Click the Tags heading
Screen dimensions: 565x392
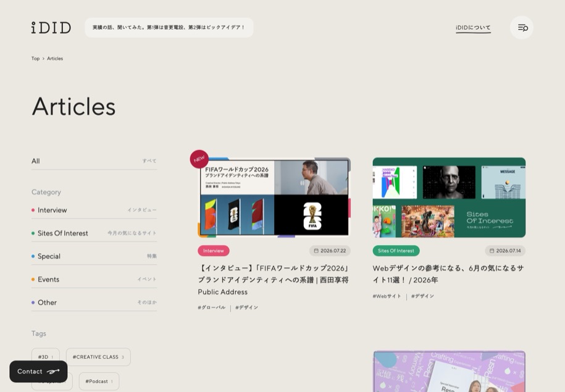[38, 333]
